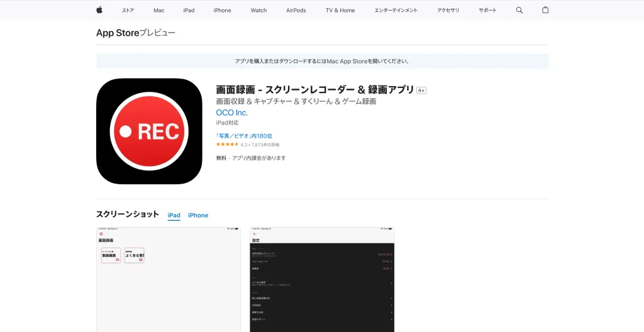Click the app title 画面録画 heading

point(315,89)
